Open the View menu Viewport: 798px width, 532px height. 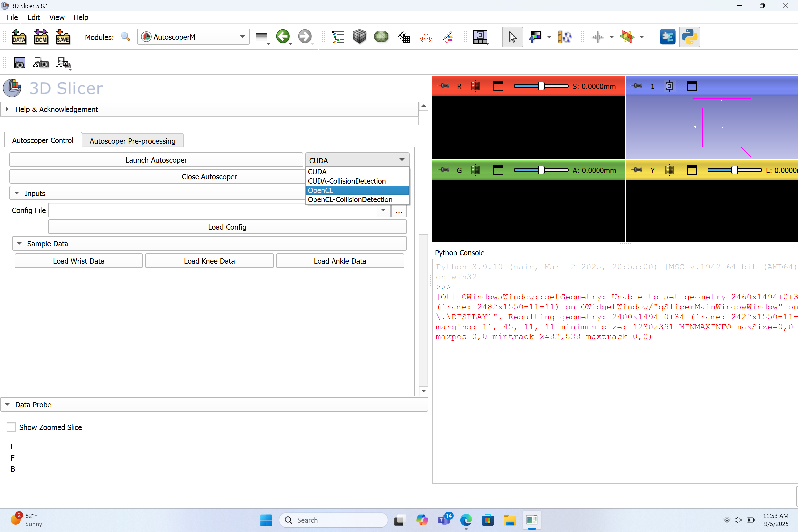56,17
